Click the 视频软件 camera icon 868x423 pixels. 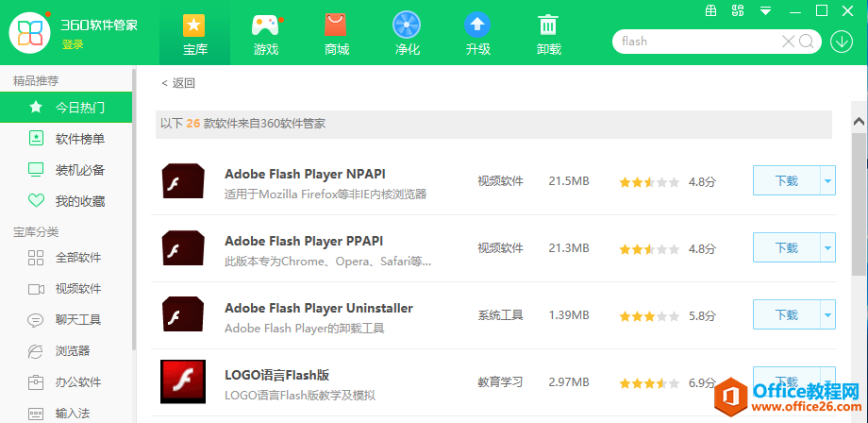pos(36,289)
